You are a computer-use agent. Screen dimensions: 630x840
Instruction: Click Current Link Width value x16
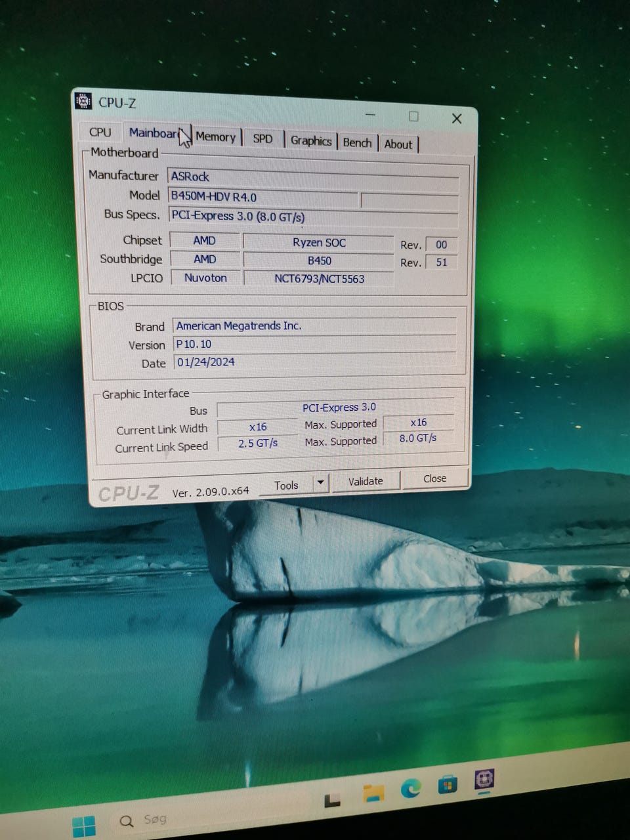257,427
